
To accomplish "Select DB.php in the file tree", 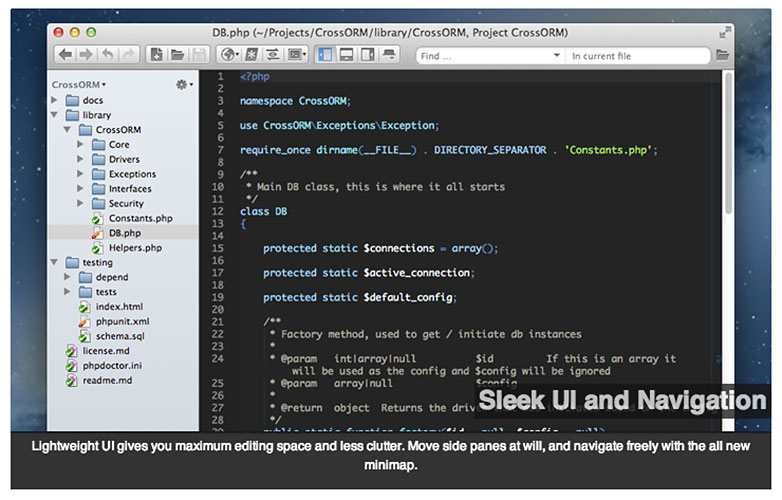I will click(x=125, y=233).
